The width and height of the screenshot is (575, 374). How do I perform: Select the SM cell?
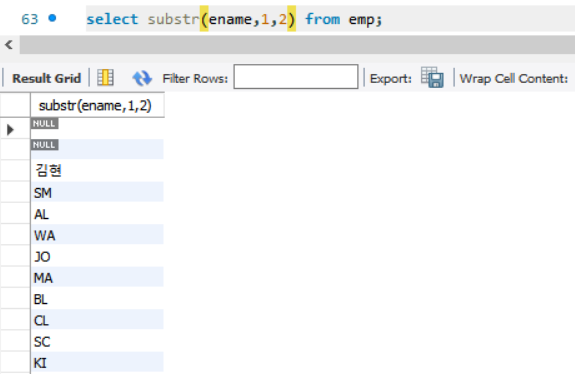pyautogui.click(x=97, y=192)
